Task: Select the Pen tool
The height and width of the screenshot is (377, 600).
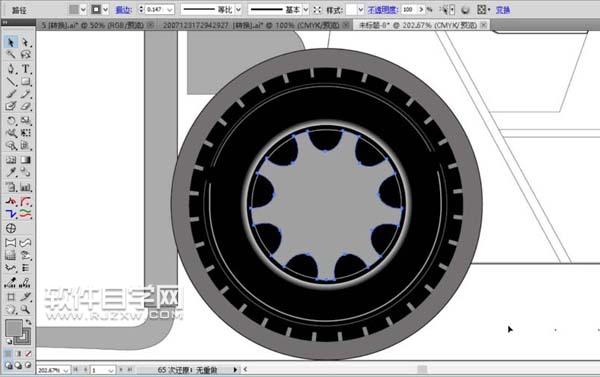Action: (x=11, y=69)
